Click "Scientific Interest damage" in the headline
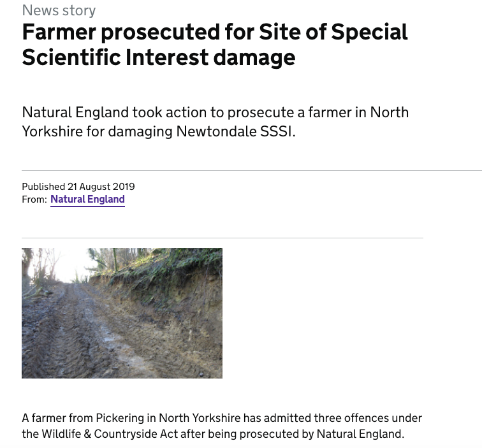The height and width of the screenshot is (448, 482). coord(158,57)
